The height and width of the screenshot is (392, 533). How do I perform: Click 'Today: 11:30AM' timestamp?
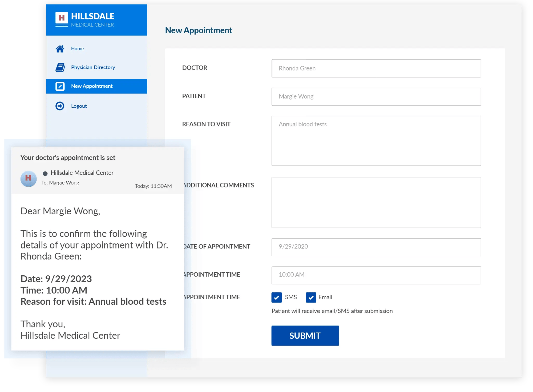click(153, 186)
